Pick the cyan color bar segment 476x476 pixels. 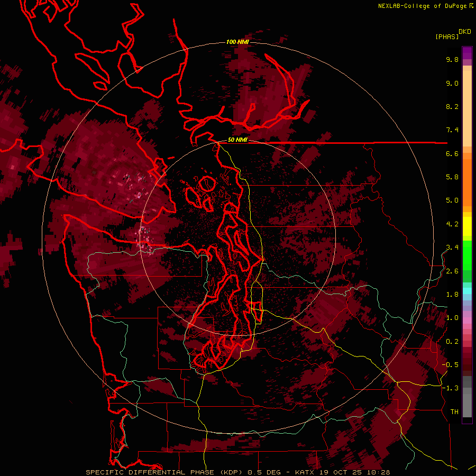467,291
